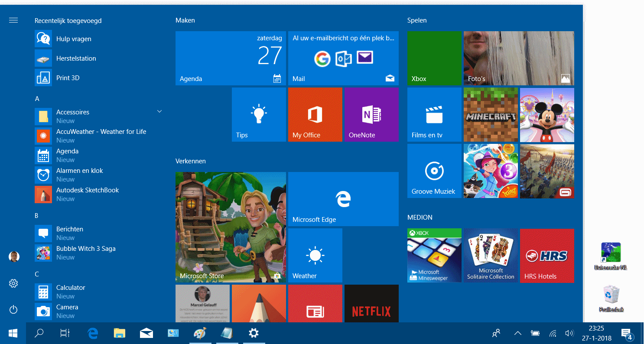Jump to the letter A section header

[x=37, y=99]
